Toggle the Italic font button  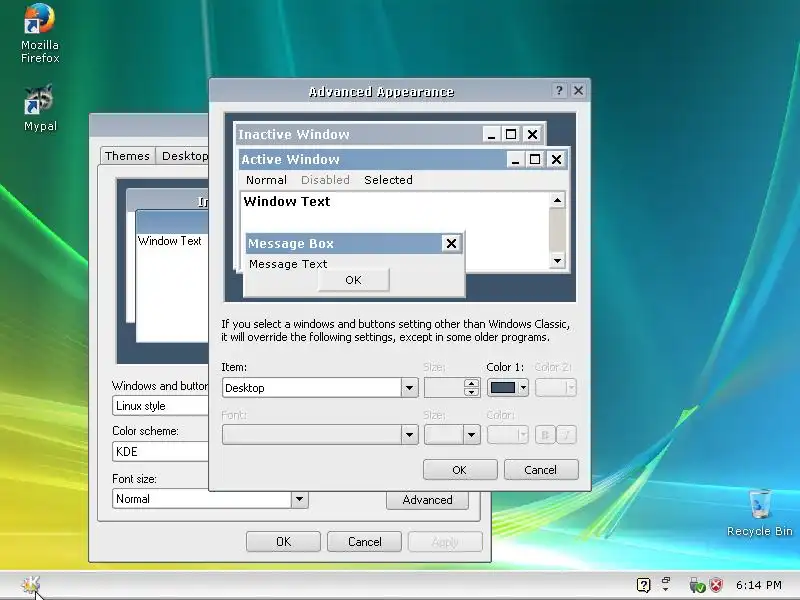[566, 435]
